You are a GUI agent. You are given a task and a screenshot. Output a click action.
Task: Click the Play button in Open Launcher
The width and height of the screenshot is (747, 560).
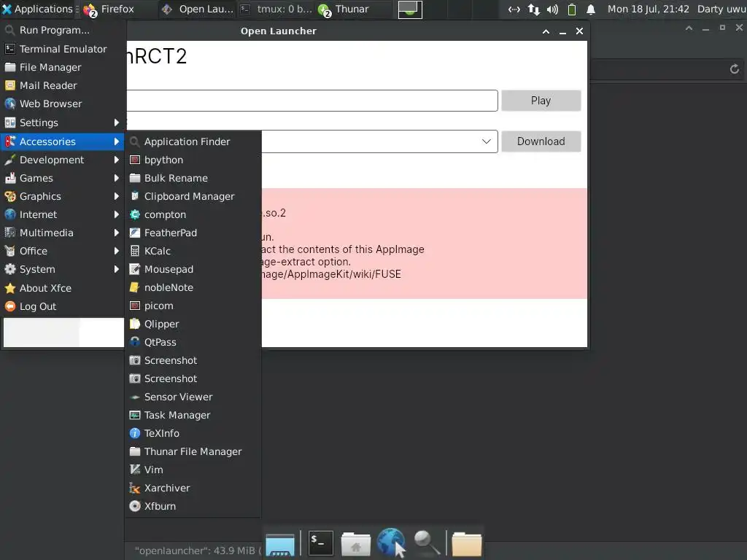click(541, 101)
